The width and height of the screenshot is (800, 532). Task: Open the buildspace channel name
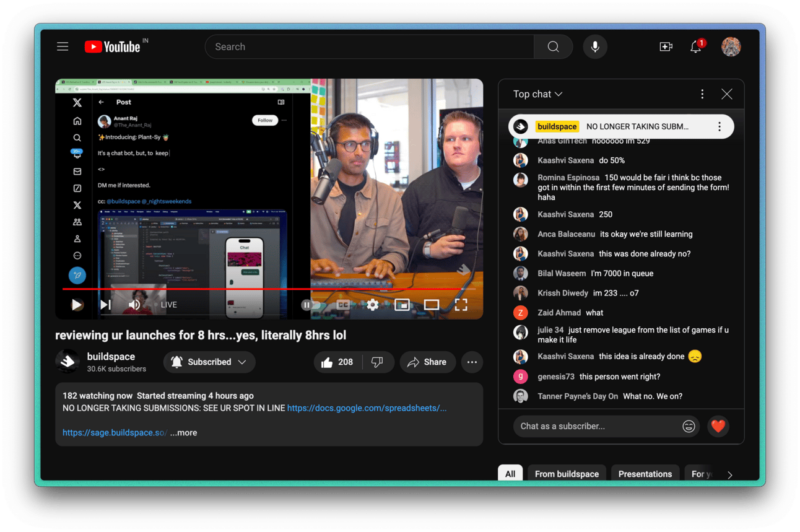(x=111, y=357)
